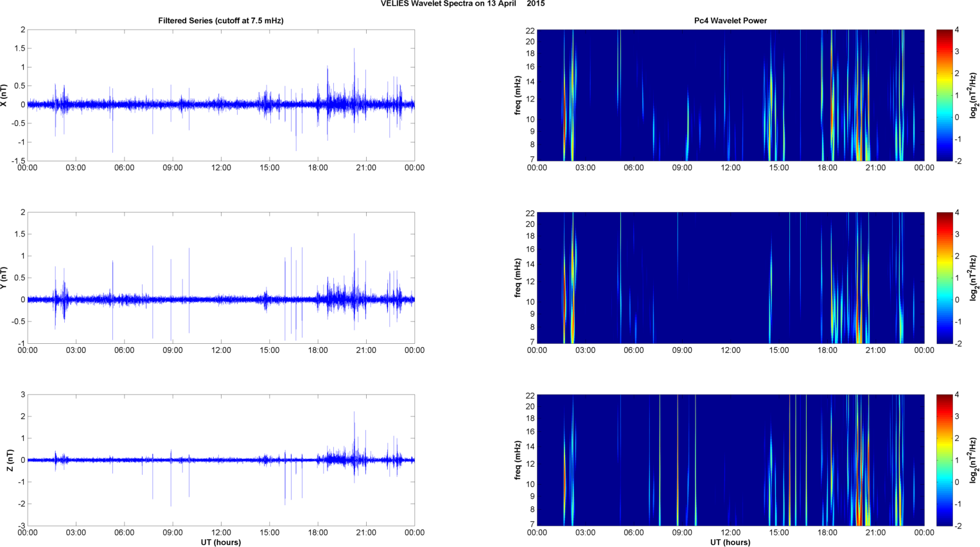The width and height of the screenshot is (980, 547).
Task: Select "freq (mHz)" label of the X component spectrogram
Action: (518, 95)
